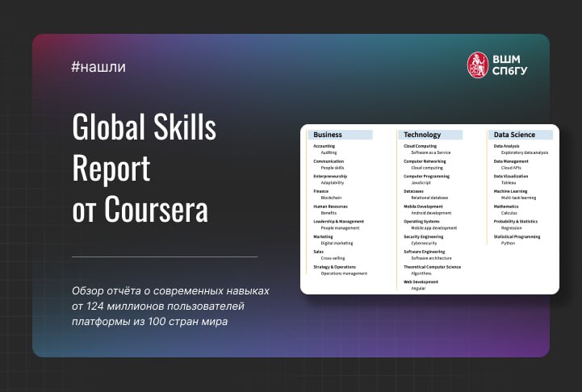
Task: Select the 'Probability & Statistics' category
Action: click(516, 221)
